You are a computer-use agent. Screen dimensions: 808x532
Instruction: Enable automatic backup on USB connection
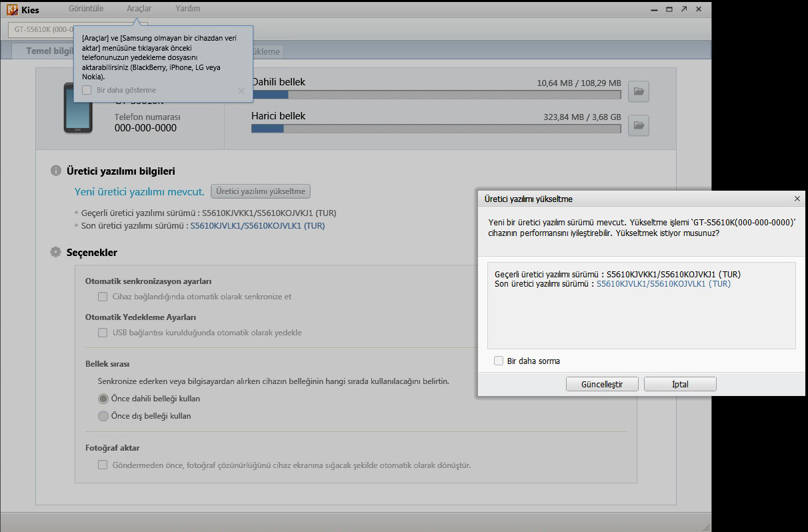103,333
